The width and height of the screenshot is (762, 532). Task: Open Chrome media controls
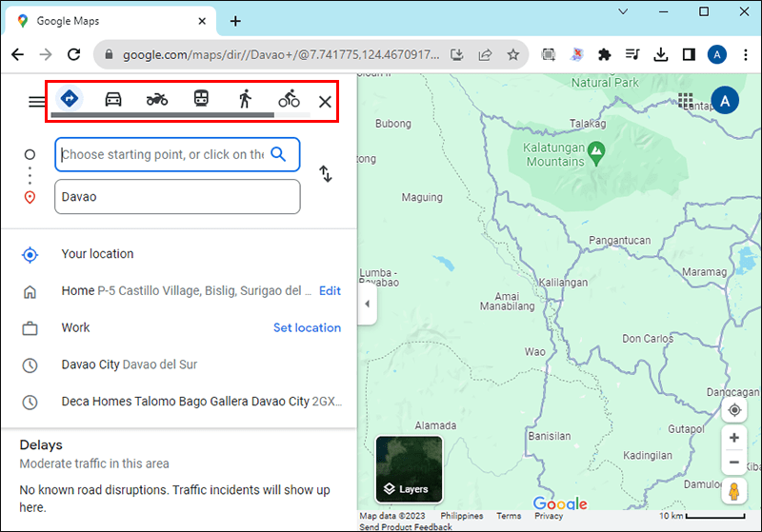tap(632, 54)
